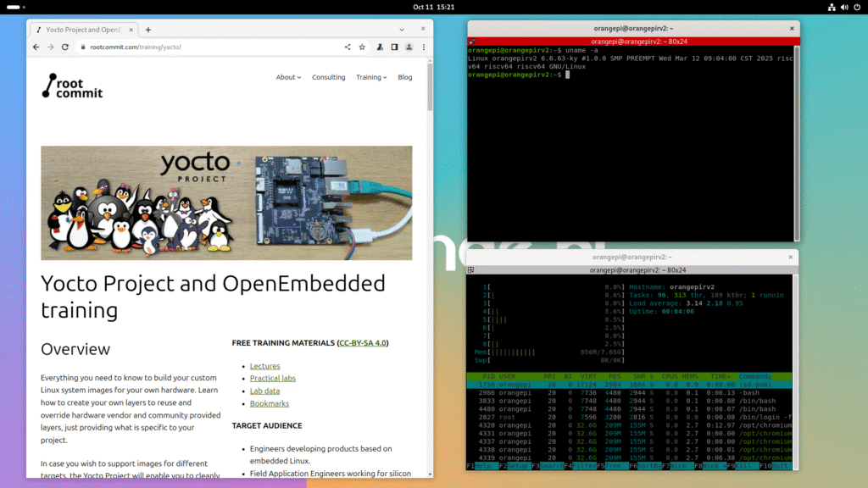Image resolution: width=868 pixels, height=488 pixels.
Task: Select Blog in the site navigation
Action: click(404, 76)
